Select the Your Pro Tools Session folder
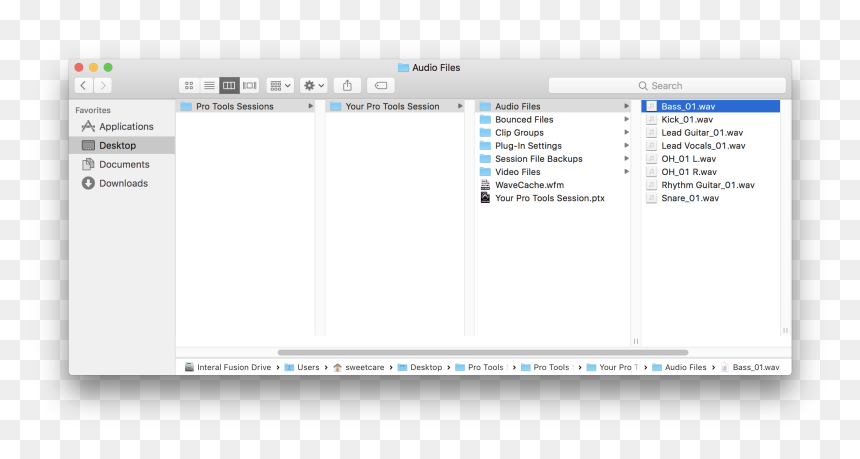This screenshot has width=860, height=459. click(395, 106)
